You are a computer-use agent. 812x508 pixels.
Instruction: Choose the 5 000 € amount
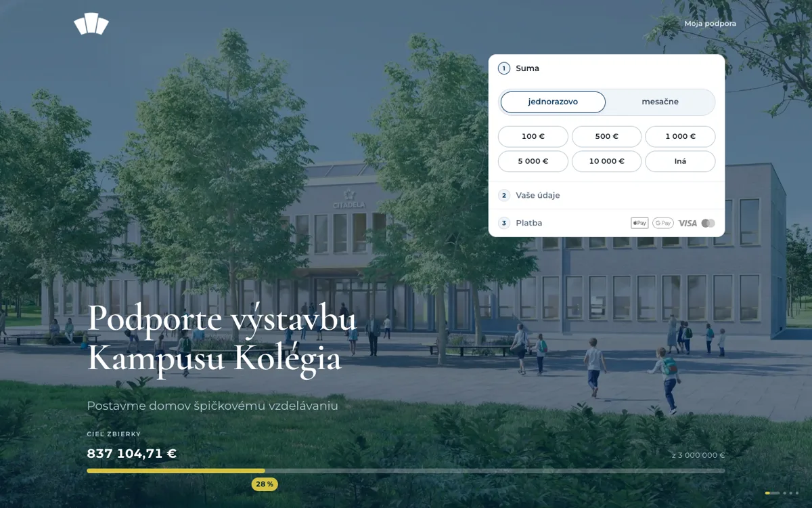533,161
